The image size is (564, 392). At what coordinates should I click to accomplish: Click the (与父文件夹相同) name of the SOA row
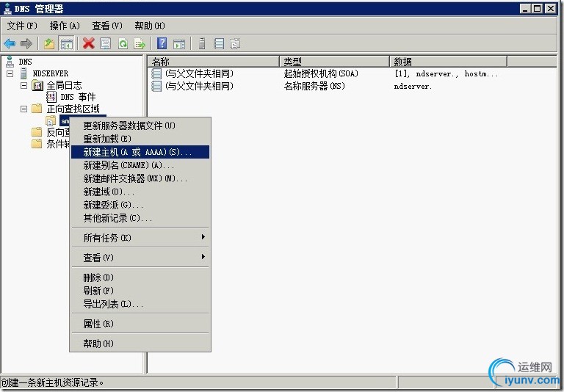tap(199, 73)
